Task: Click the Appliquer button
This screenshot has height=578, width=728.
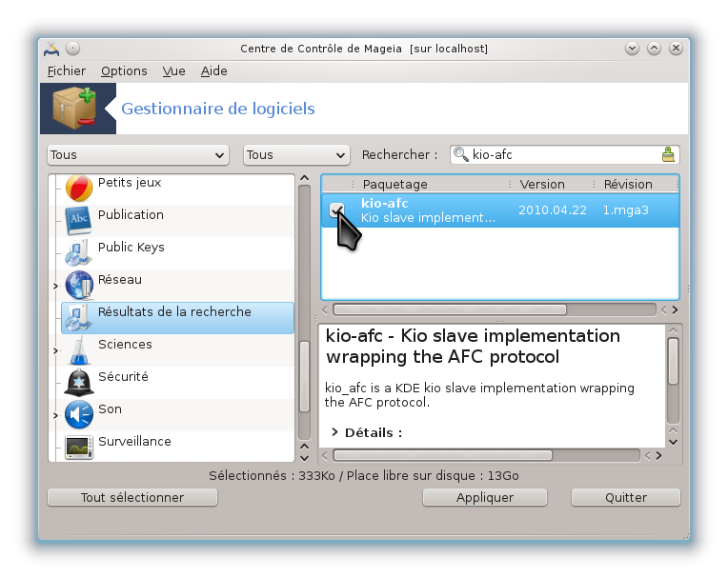Action: point(485,497)
